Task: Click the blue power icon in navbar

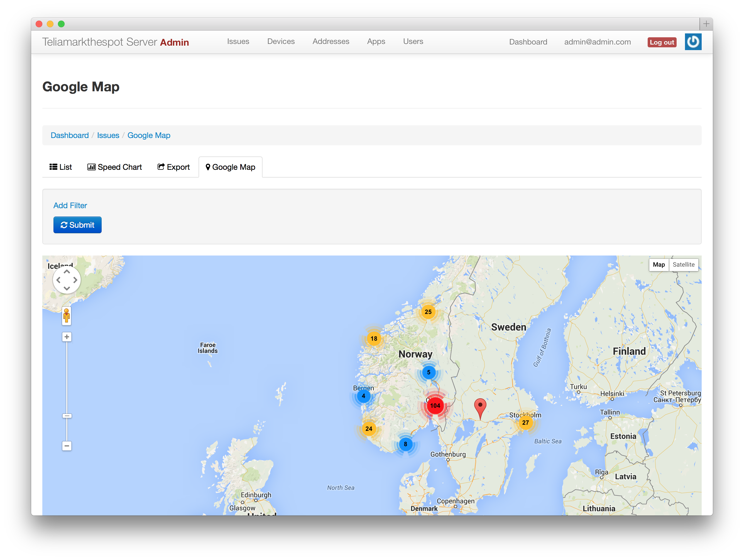Action: click(x=693, y=42)
